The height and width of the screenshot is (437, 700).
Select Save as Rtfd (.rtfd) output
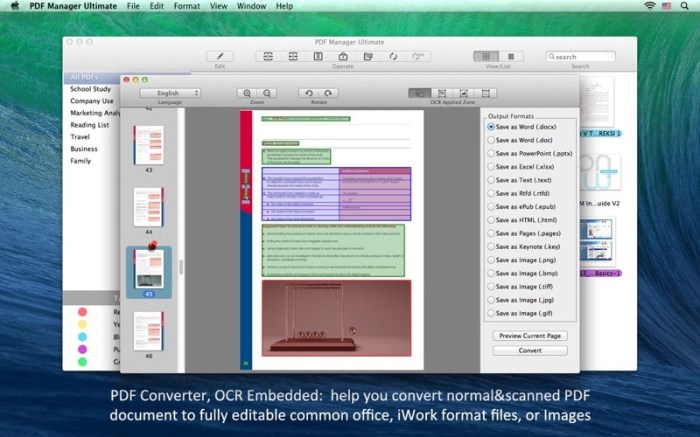tap(519, 193)
